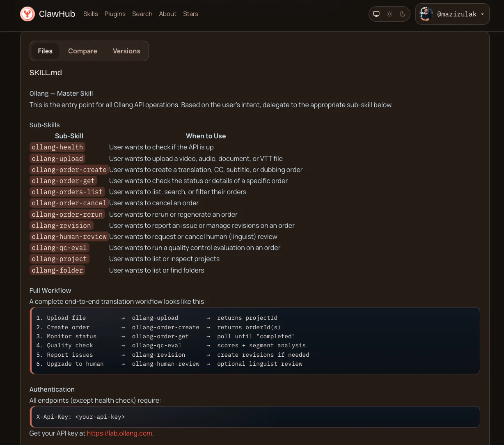
Task: Click the SKILL.md file name
Action: click(x=46, y=73)
